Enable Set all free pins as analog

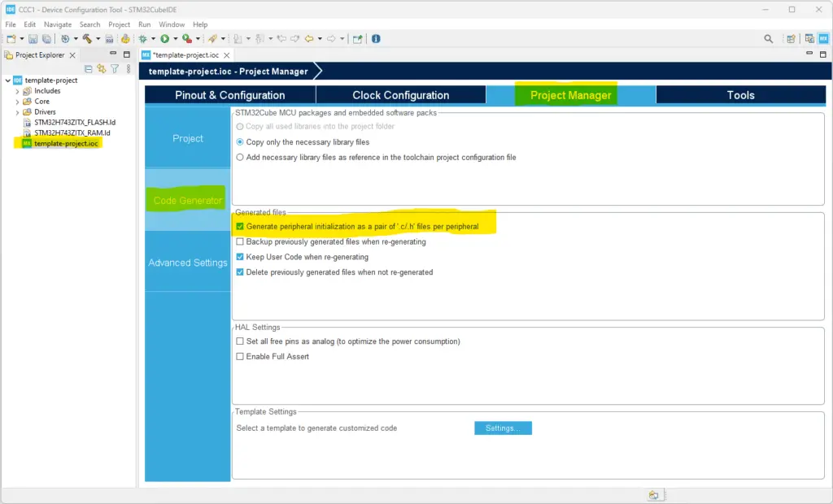pos(240,341)
